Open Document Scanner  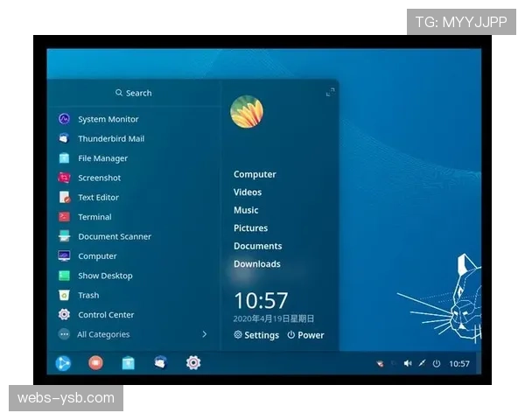(114, 236)
